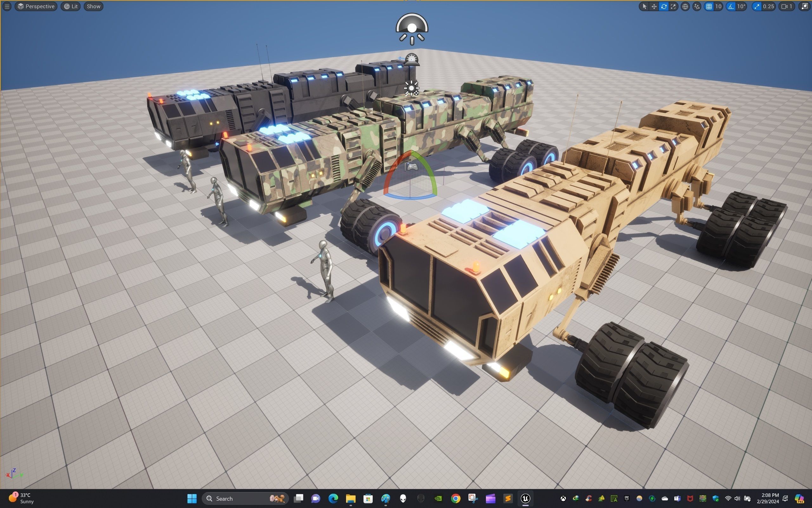Image resolution: width=812 pixels, height=508 pixels.
Task: Toggle grid snapping on or off
Action: click(709, 6)
